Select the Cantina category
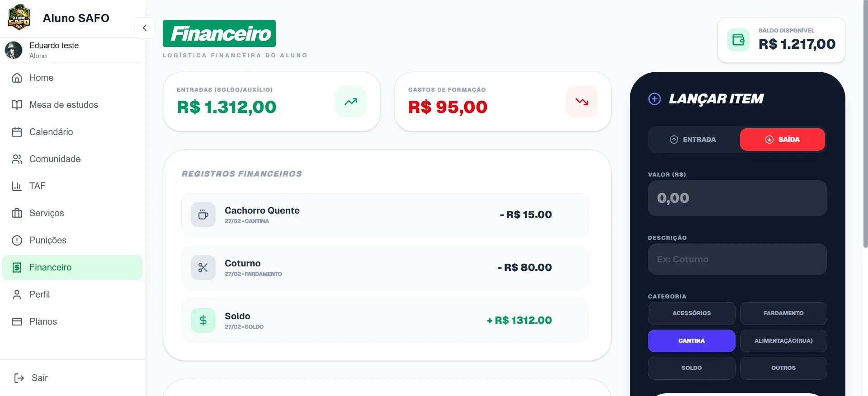The image size is (868, 396). (691, 341)
